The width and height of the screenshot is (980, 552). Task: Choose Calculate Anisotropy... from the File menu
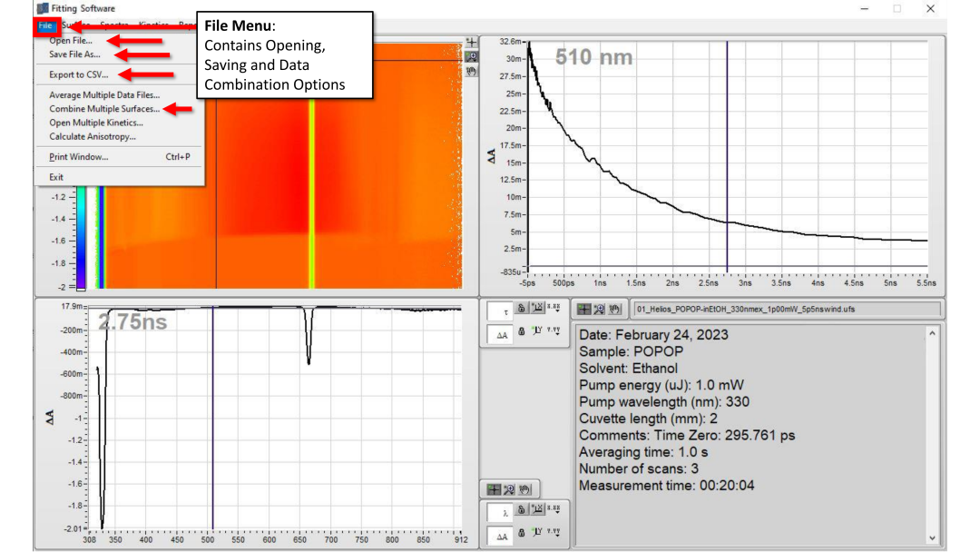point(93,136)
